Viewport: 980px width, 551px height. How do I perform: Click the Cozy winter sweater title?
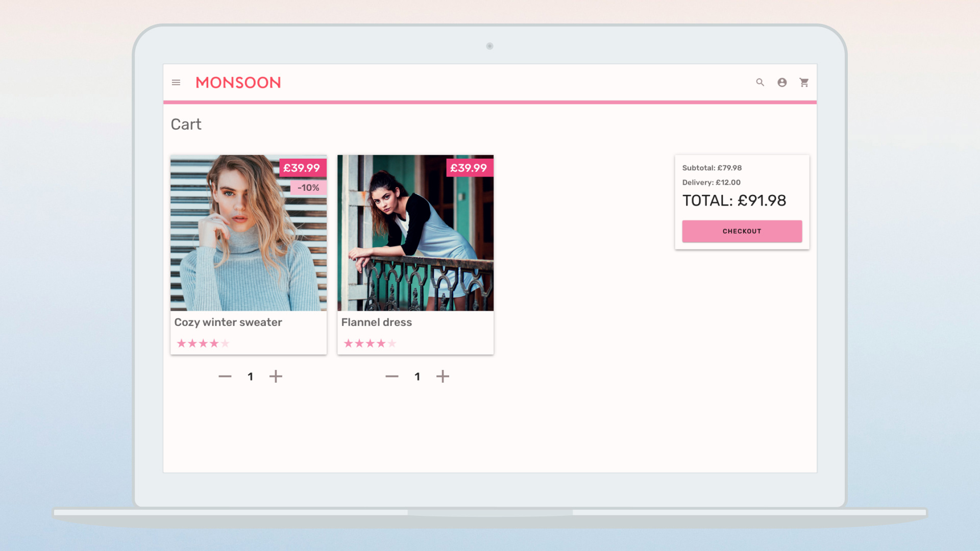click(x=228, y=322)
